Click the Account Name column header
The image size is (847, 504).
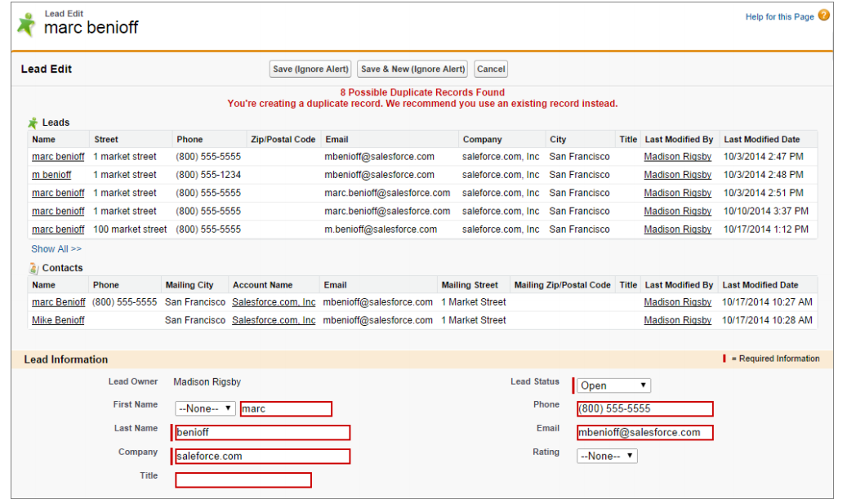(262, 285)
